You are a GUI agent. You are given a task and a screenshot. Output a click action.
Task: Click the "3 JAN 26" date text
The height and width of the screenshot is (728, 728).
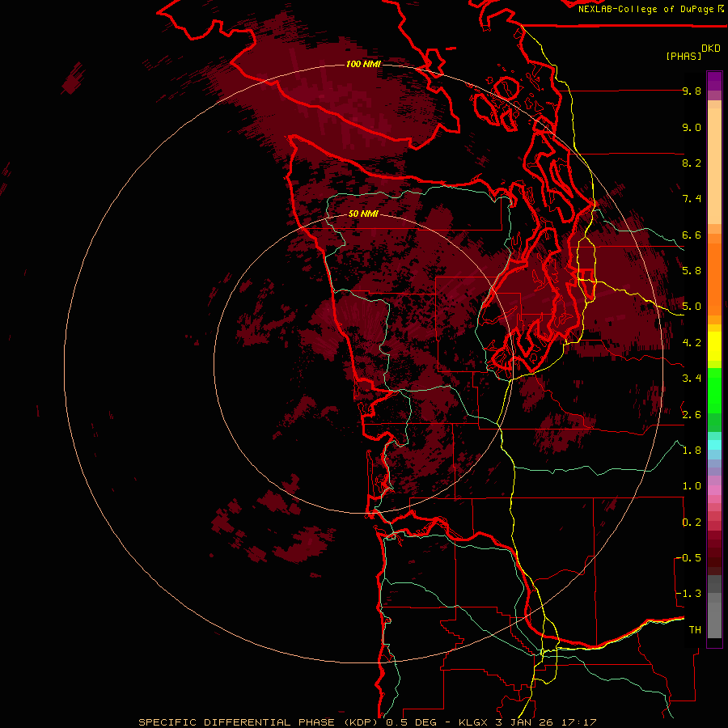(524, 722)
